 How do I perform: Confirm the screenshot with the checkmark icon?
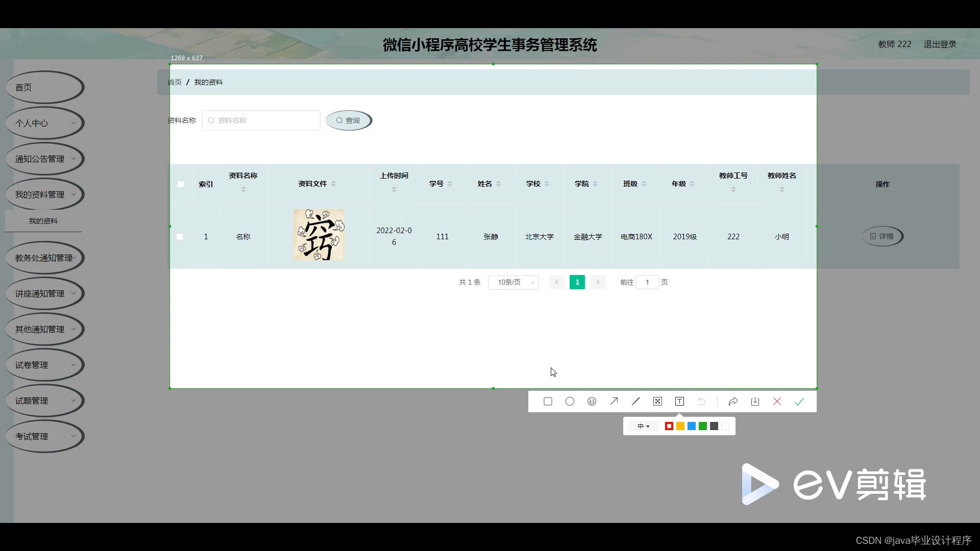799,402
